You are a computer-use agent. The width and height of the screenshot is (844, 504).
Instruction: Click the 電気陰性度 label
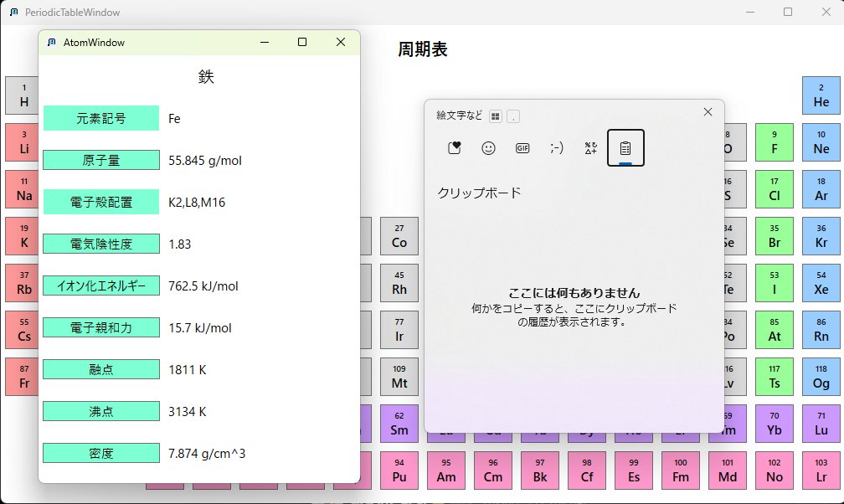click(x=101, y=244)
